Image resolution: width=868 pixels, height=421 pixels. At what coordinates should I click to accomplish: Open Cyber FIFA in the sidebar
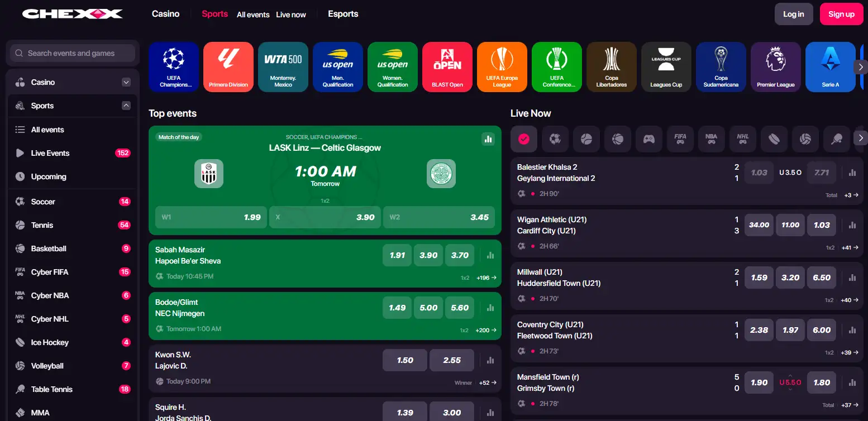point(73,272)
